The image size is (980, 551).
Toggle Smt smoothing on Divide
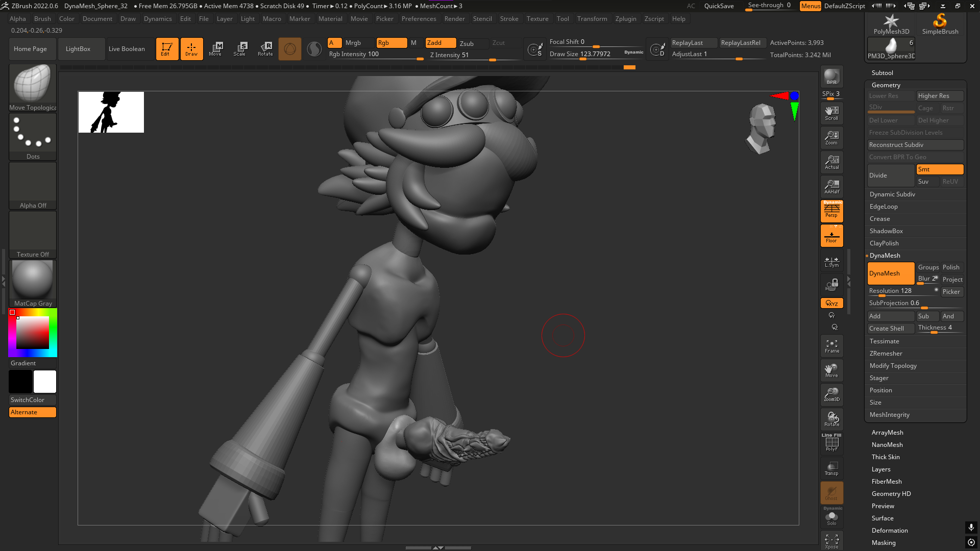(x=940, y=169)
